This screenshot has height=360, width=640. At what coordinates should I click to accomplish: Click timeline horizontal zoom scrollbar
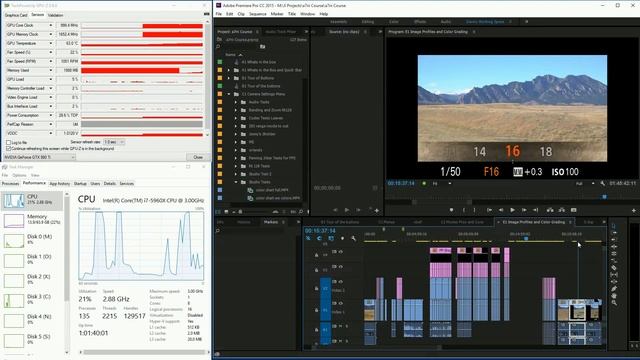(x=375, y=348)
